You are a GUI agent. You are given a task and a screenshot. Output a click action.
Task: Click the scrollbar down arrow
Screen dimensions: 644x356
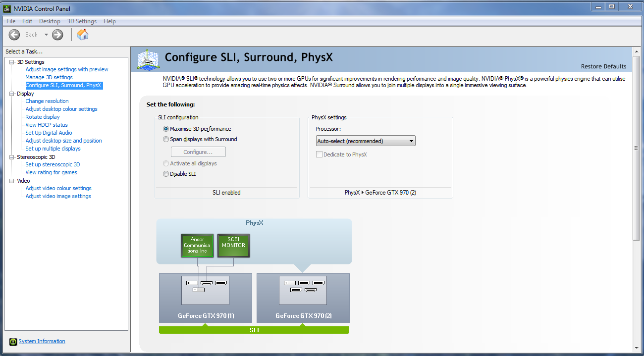637,348
